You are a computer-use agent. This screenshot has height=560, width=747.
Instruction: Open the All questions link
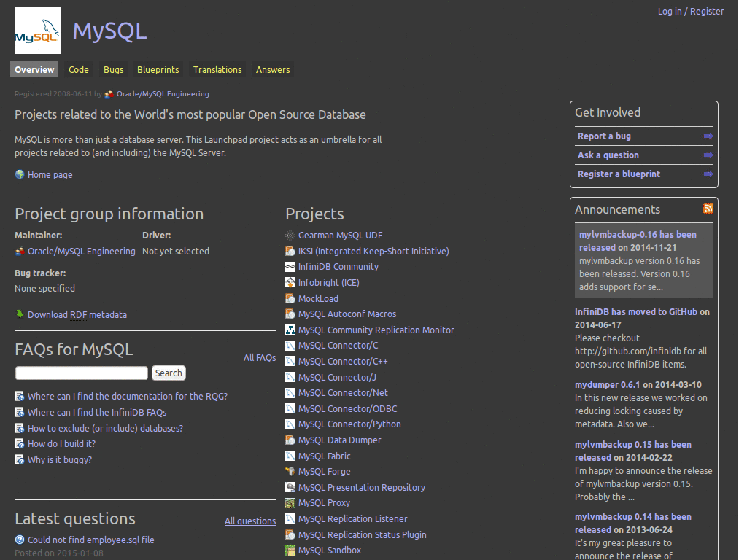[x=250, y=521]
